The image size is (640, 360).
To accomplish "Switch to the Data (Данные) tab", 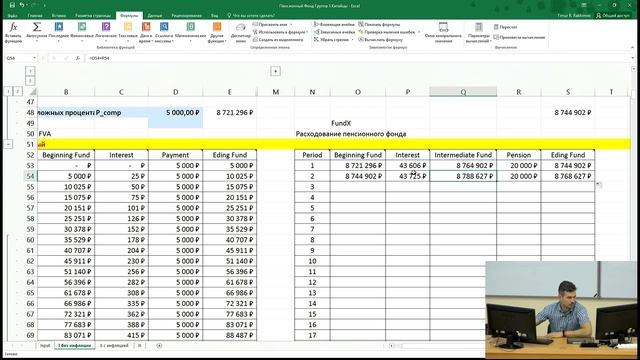I will pos(155,16).
